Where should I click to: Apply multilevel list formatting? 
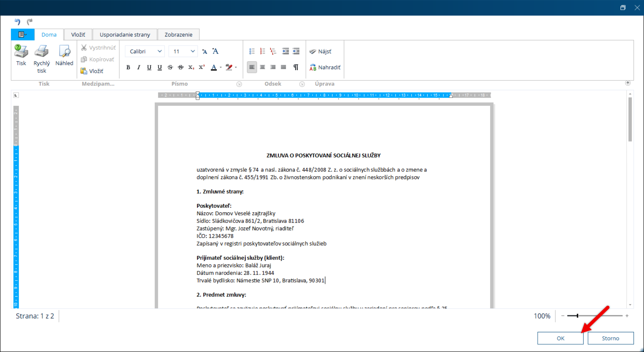273,51
